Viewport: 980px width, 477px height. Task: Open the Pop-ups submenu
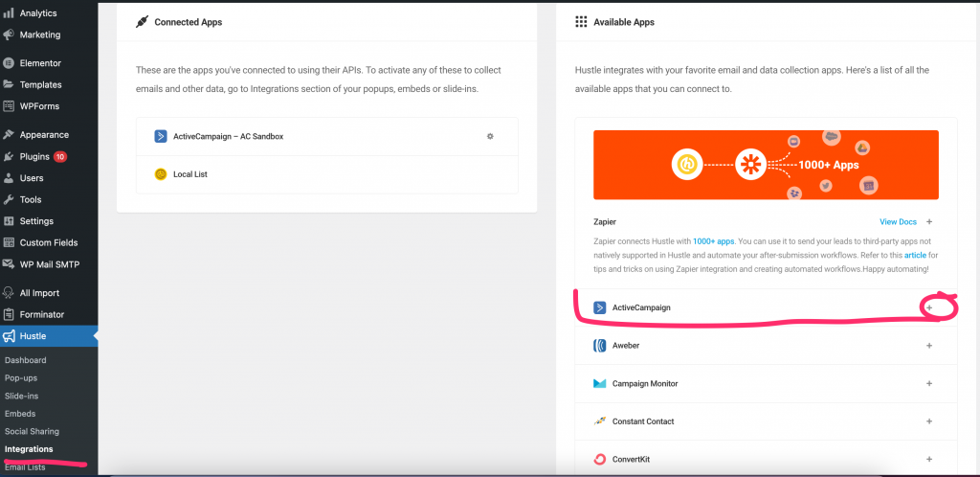(x=21, y=378)
